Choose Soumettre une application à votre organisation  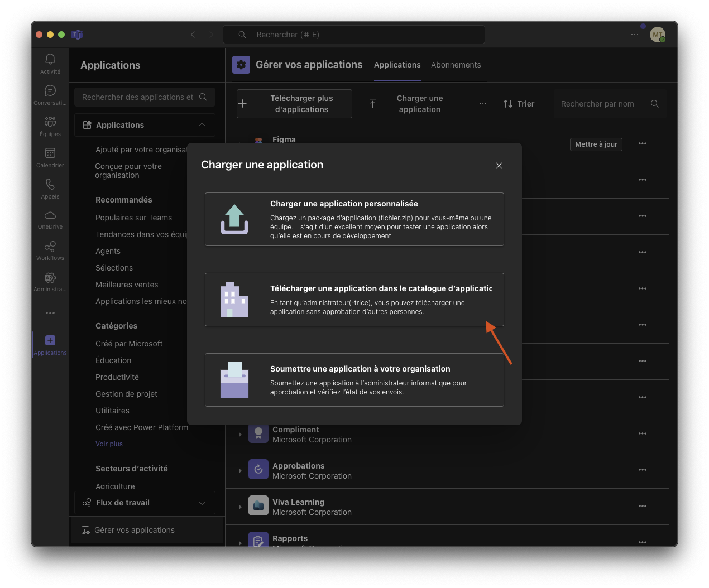(x=354, y=380)
